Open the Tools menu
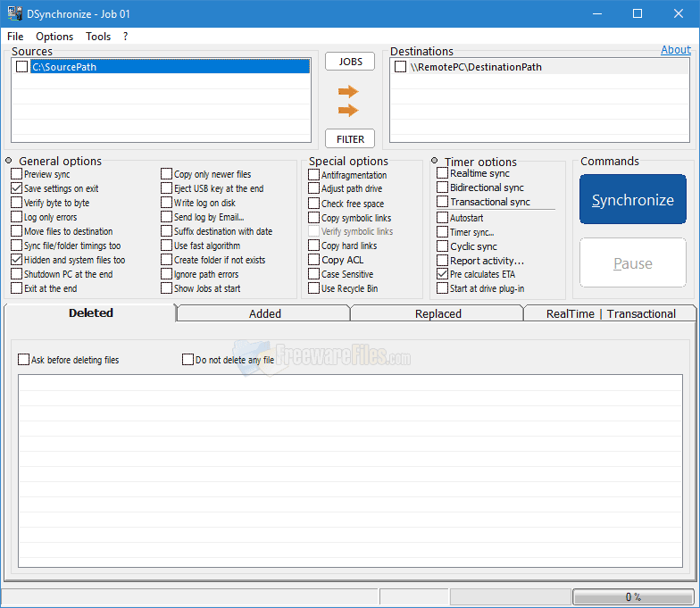700x608 pixels. click(x=98, y=36)
